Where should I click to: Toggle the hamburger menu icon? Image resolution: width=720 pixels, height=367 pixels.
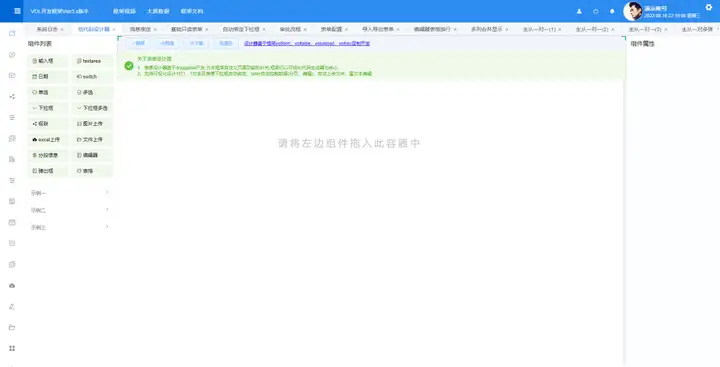click(17, 11)
